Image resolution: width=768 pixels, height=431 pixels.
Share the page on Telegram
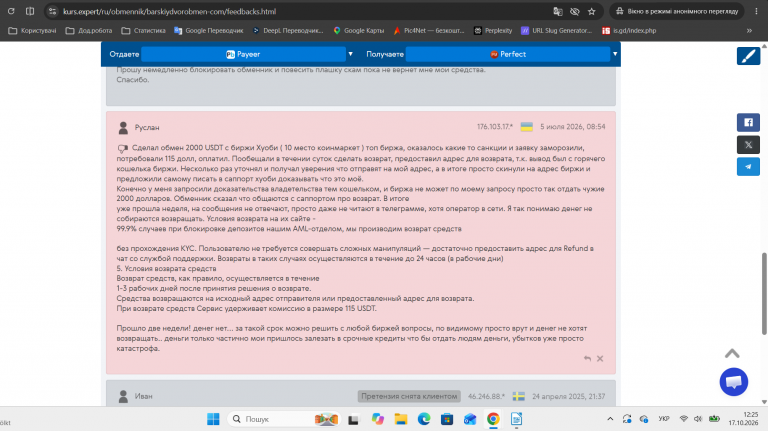[x=748, y=167]
